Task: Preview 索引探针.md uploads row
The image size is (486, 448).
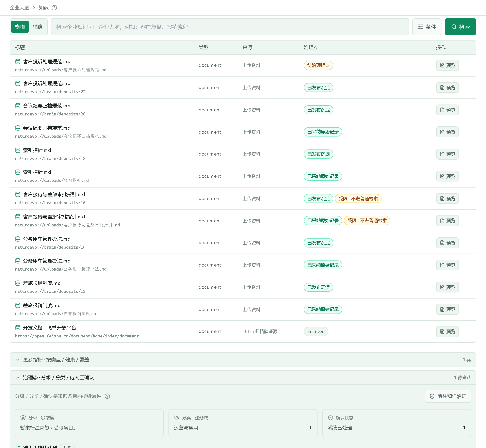Action: point(448,176)
